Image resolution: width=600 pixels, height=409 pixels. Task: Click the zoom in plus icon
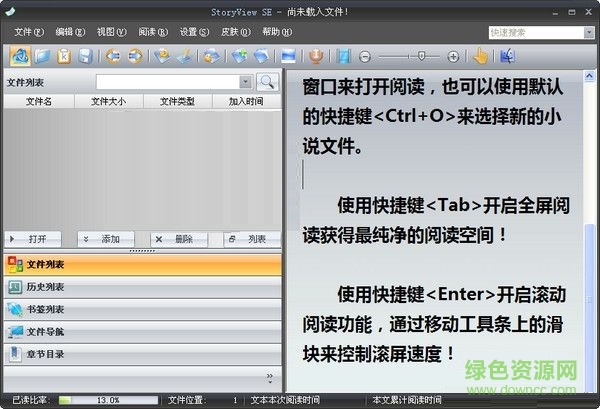click(x=453, y=57)
